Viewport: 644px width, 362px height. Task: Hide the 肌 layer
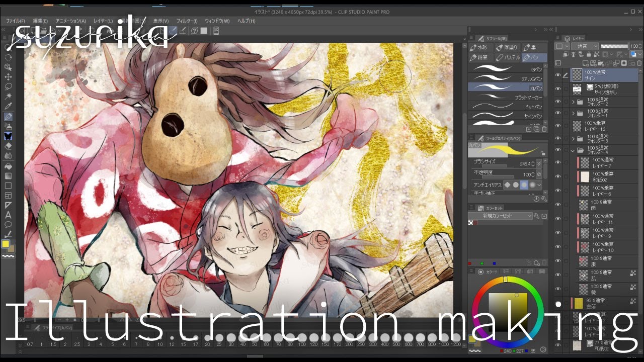(557, 275)
